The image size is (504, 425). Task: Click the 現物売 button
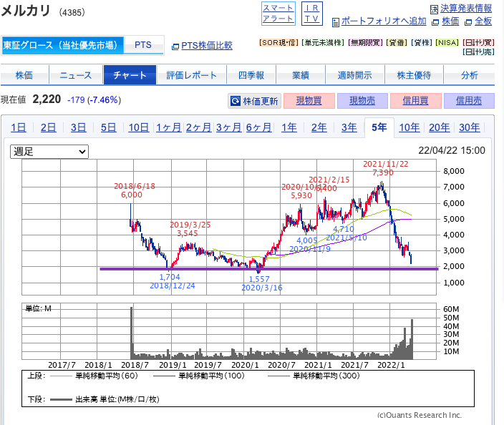362,101
